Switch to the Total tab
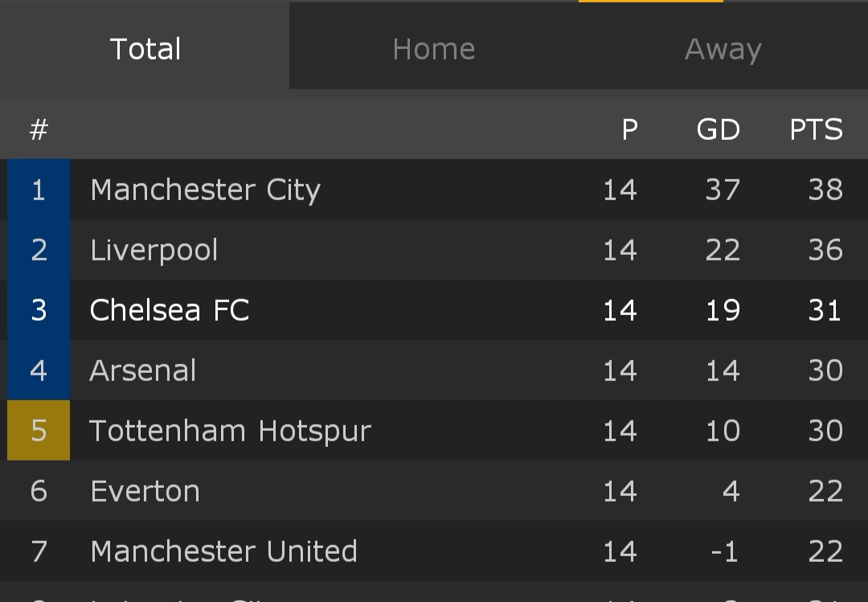 pos(145,50)
